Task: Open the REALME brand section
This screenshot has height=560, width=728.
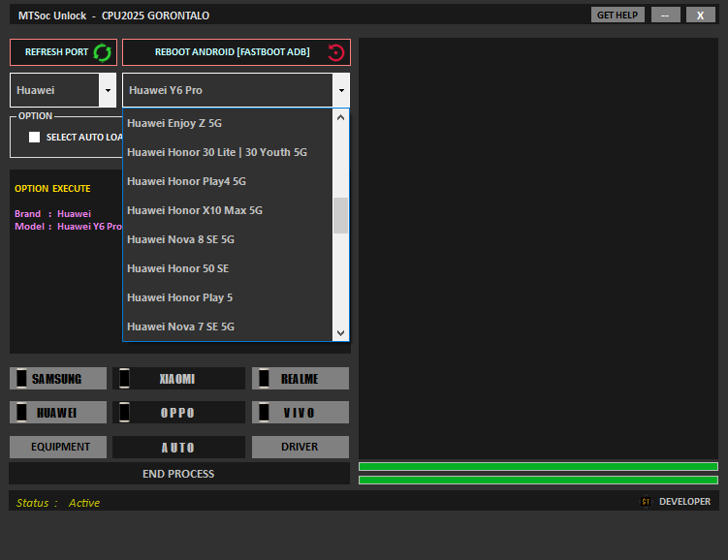Action: (301, 378)
